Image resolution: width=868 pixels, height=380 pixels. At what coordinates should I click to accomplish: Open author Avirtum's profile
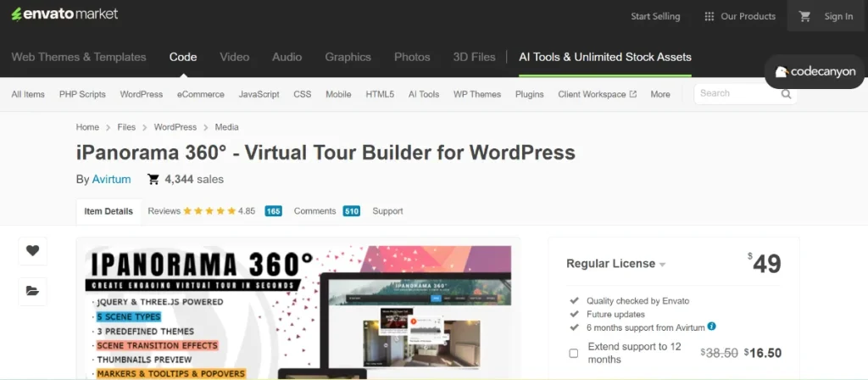point(111,179)
